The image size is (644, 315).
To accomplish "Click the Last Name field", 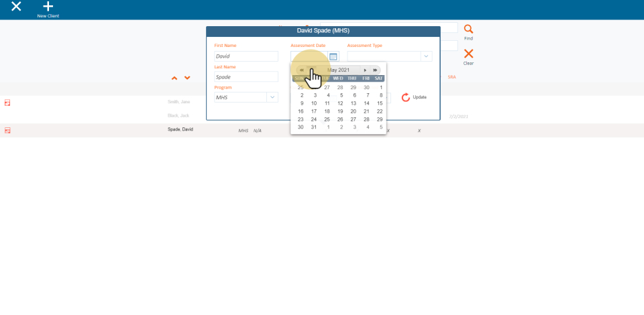I will coord(246,77).
